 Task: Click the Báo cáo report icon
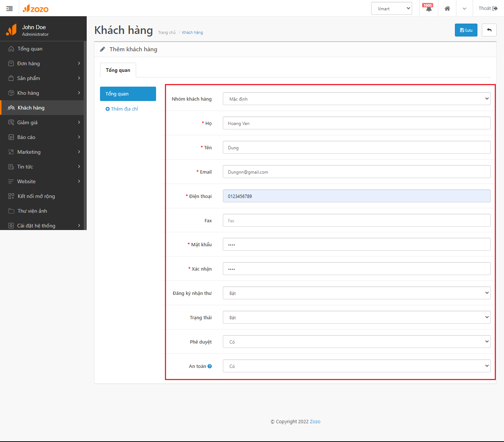coord(11,137)
